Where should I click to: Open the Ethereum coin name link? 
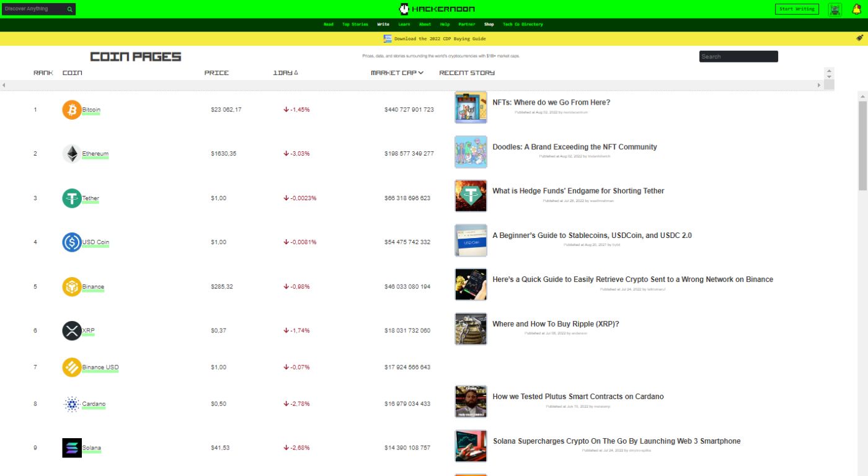[x=95, y=154]
